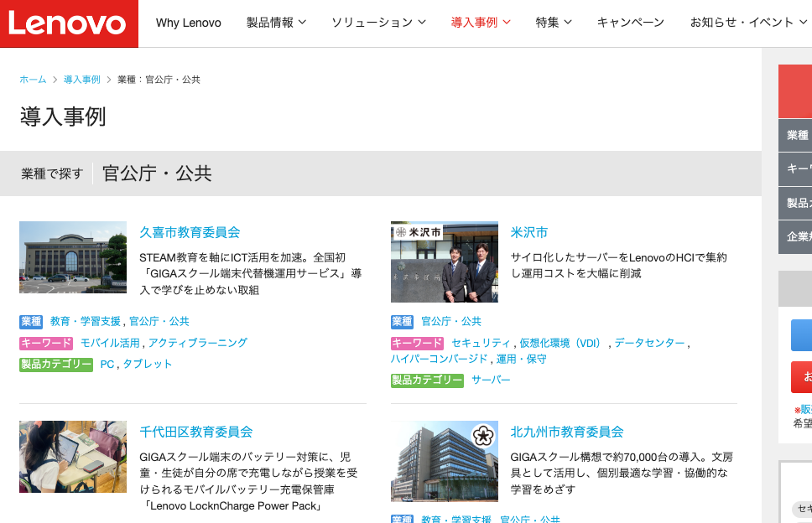Image resolution: width=812 pixels, height=523 pixels.
Task: Click the サーバー product category link
Action: (x=491, y=380)
